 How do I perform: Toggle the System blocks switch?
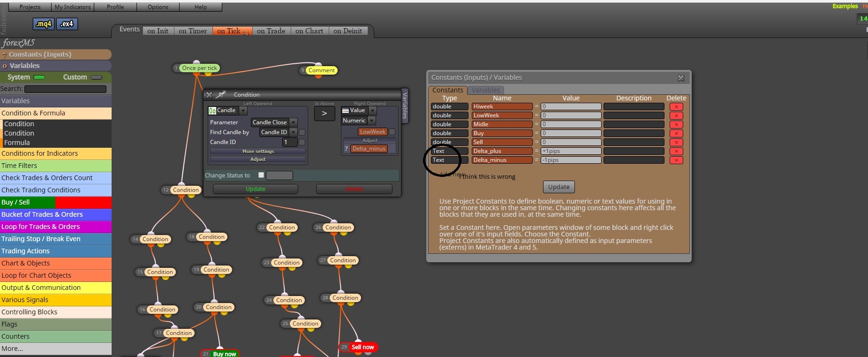click(39, 77)
